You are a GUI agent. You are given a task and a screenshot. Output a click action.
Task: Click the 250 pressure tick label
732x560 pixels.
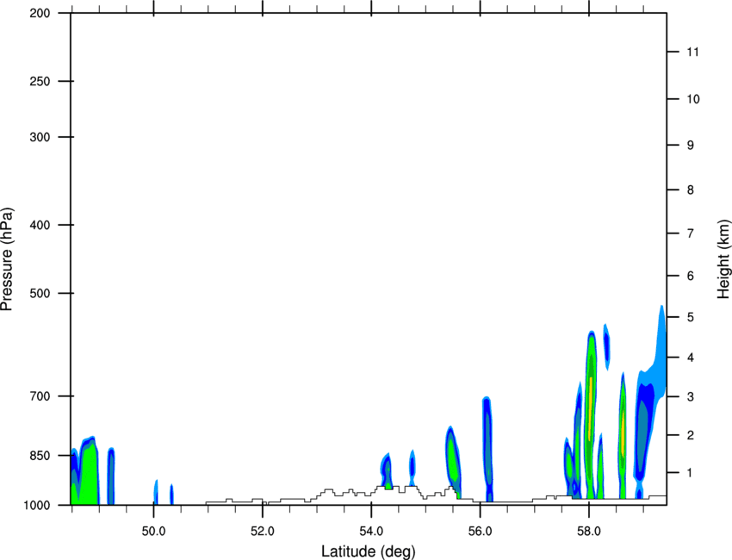[40, 81]
